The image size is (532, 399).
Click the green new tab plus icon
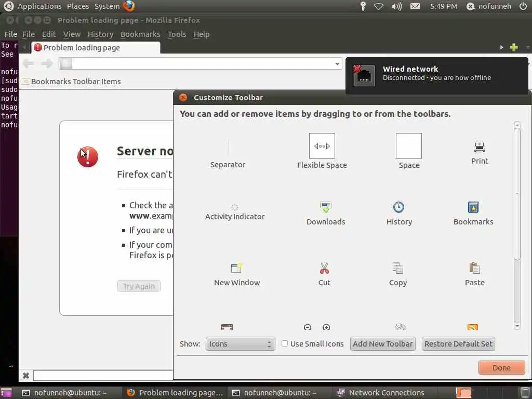pyautogui.click(x=514, y=47)
